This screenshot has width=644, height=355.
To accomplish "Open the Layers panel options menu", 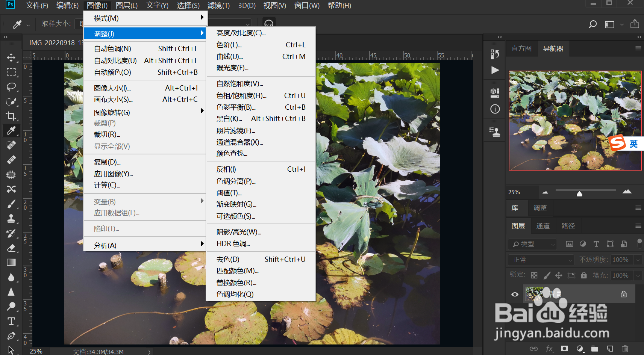I will (x=638, y=226).
